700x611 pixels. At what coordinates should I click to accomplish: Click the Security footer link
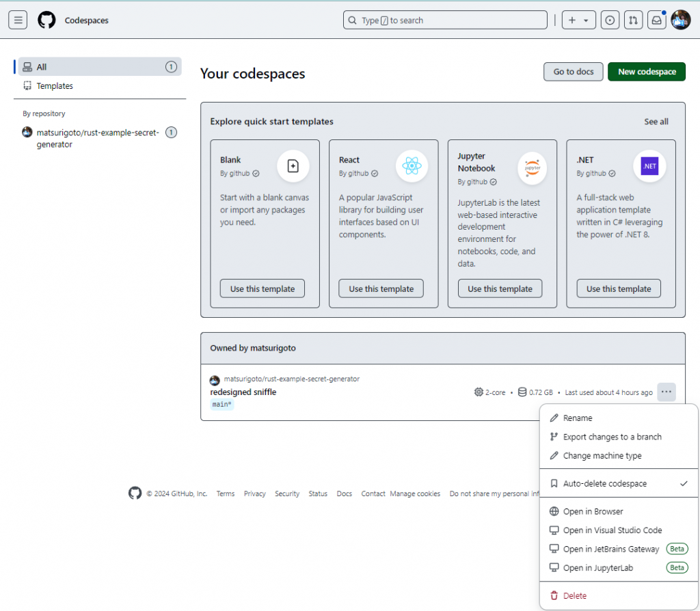click(x=287, y=493)
